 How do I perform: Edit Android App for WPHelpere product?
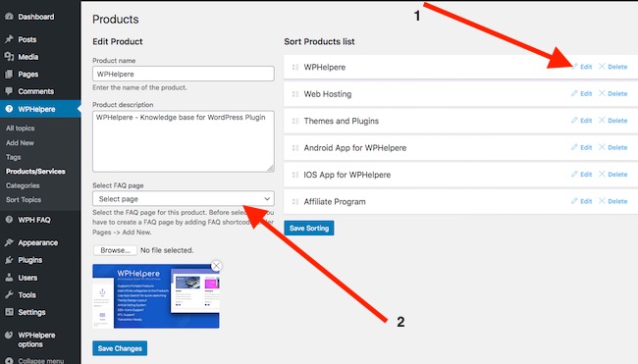pyautogui.click(x=581, y=147)
